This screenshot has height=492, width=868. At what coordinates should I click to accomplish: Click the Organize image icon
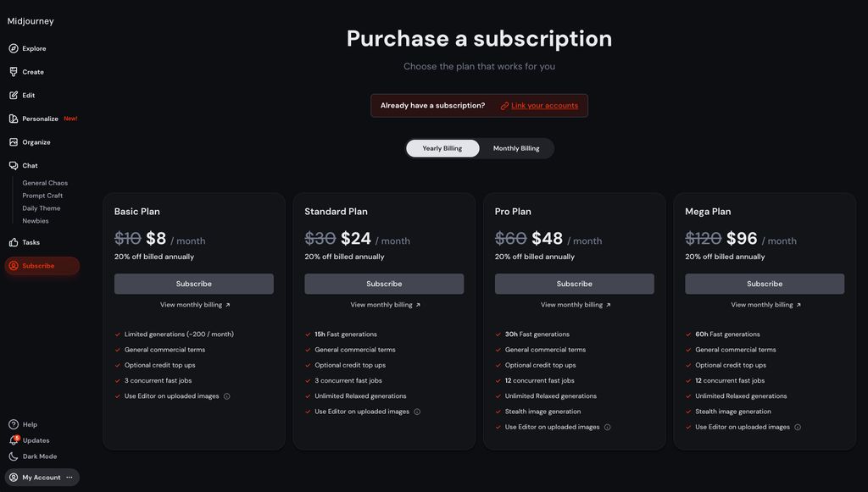click(x=14, y=142)
